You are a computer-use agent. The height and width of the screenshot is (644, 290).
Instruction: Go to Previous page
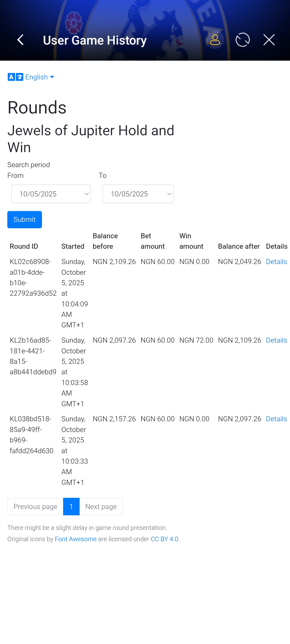[35, 507]
